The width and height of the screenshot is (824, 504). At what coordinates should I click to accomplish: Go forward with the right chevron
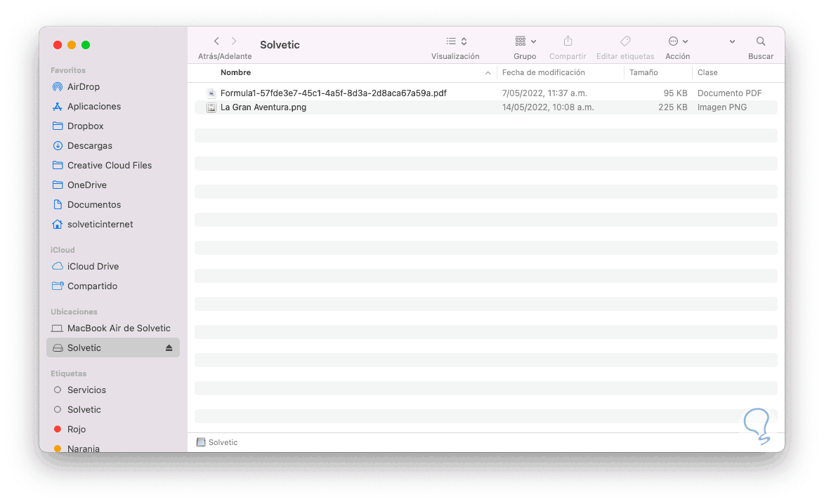pyautogui.click(x=234, y=41)
